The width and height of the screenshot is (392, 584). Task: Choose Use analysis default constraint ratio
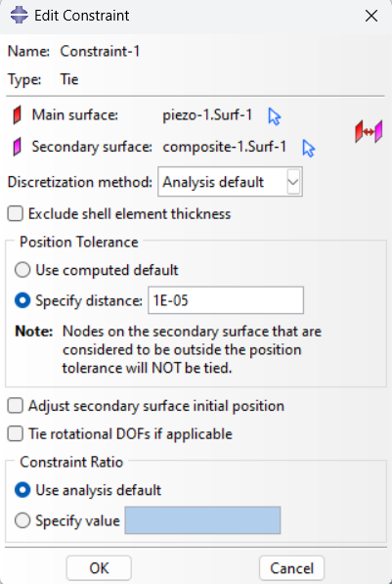[x=22, y=490]
